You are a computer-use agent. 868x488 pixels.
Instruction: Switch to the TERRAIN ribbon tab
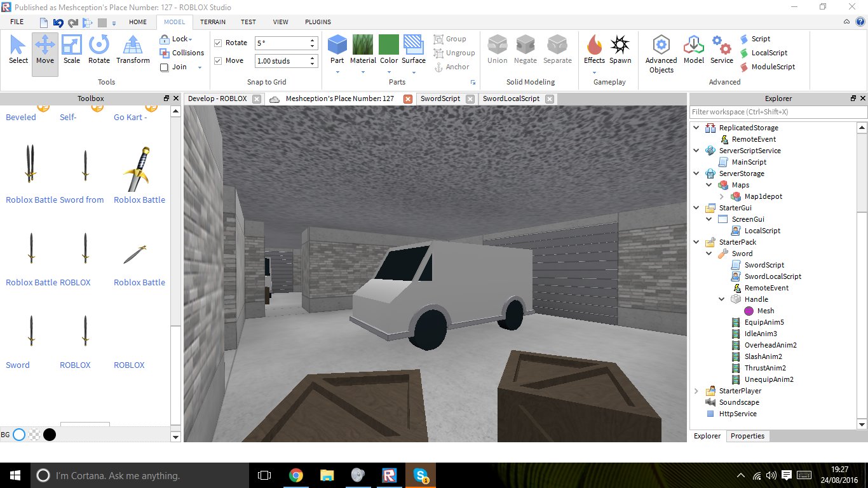(x=212, y=22)
